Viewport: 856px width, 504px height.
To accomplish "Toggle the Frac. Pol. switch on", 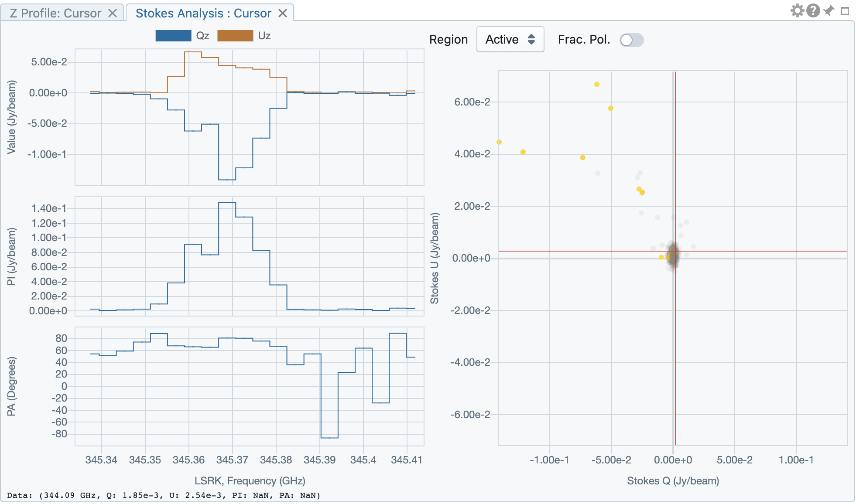I will click(x=631, y=40).
